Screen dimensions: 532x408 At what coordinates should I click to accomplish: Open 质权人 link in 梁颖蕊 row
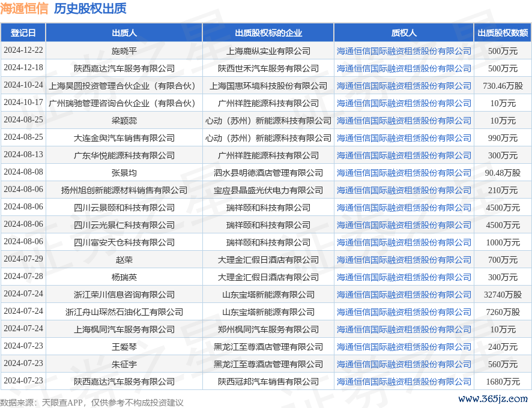click(404, 121)
